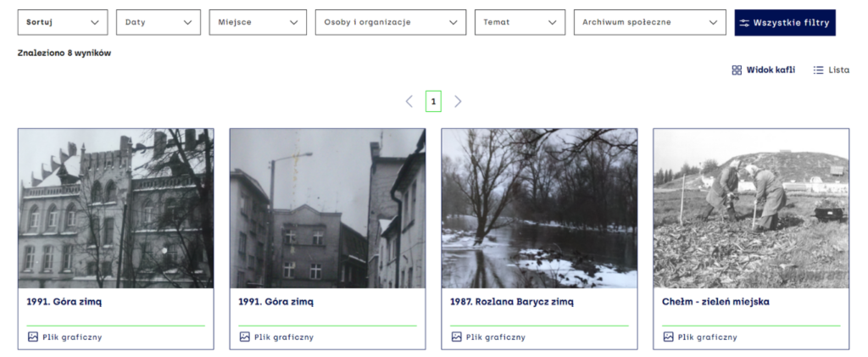The image size is (868, 357).
Task: Open the street lamp buildings photo thumbnail
Action: pyautogui.click(x=328, y=208)
